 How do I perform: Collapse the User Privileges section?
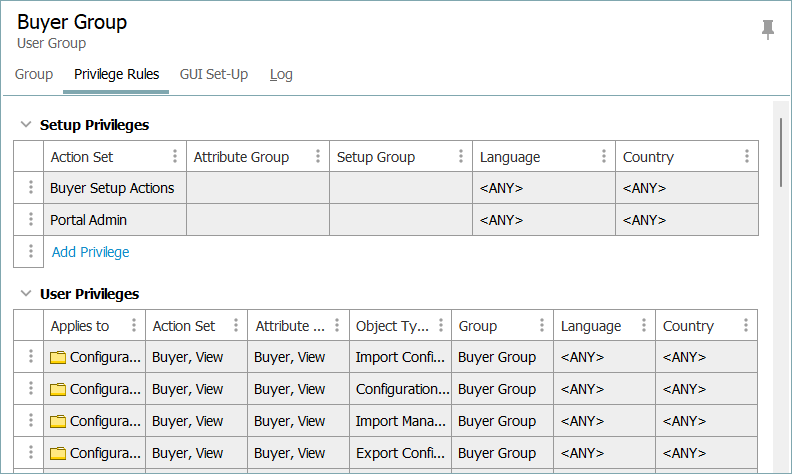26,294
